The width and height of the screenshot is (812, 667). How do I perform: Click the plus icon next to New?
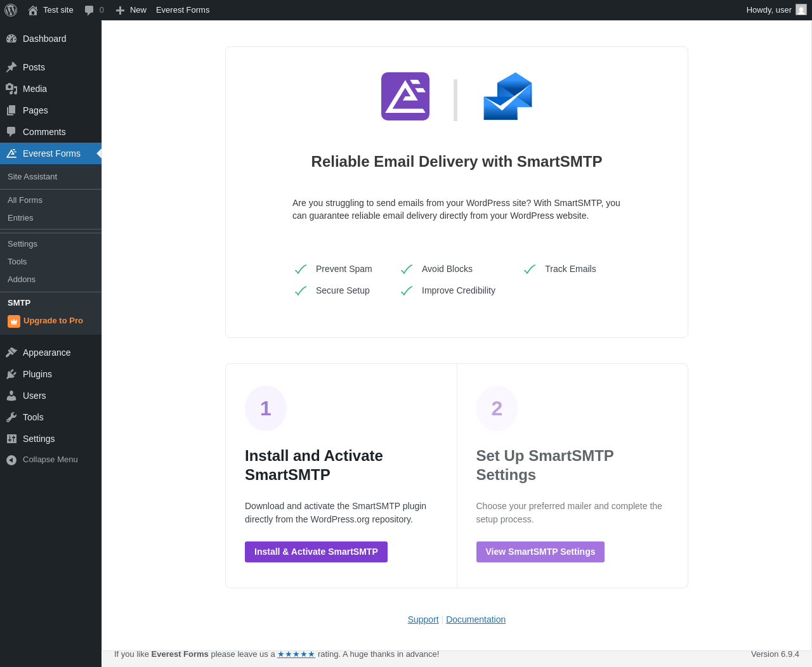[120, 10]
